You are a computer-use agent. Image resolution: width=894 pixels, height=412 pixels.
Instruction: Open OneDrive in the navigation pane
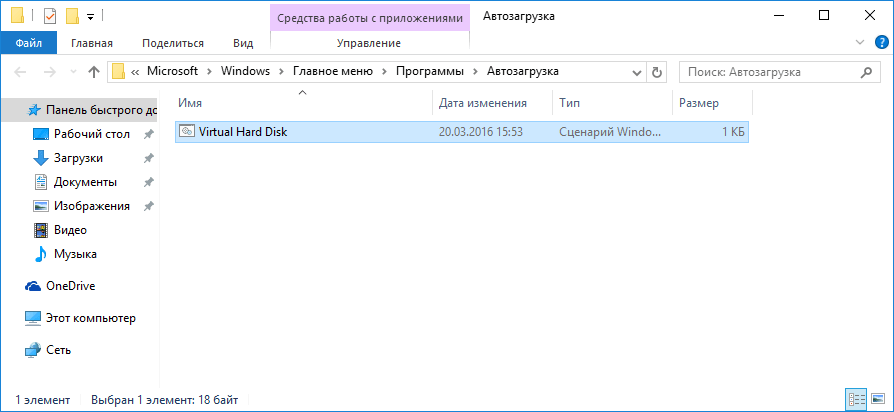pos(70,286)
